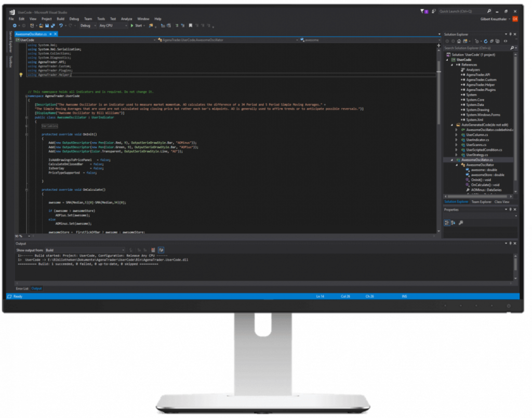Open the awesome member dropdown
Screen dimensions: 532x418
point(370,40)
